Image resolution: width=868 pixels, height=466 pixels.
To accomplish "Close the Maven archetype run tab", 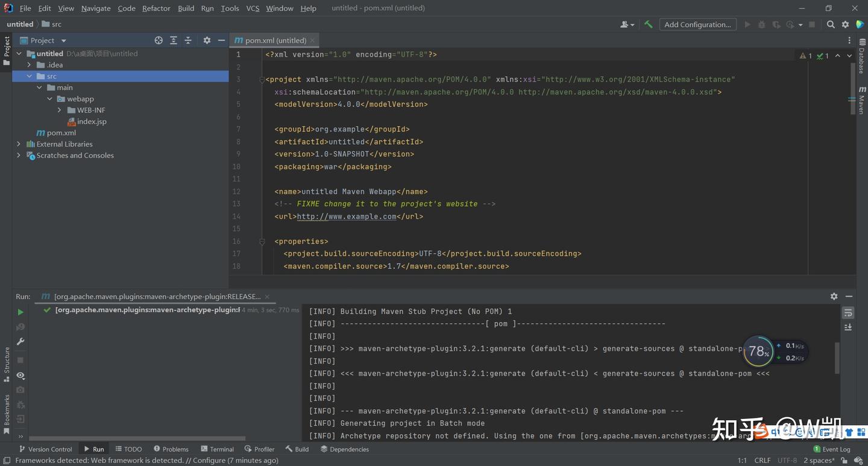I will [x=267, y=297].
